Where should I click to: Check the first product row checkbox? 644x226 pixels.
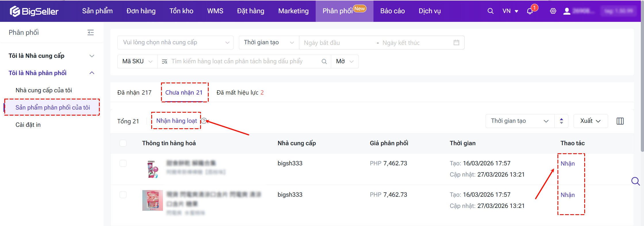pos(123,163)
